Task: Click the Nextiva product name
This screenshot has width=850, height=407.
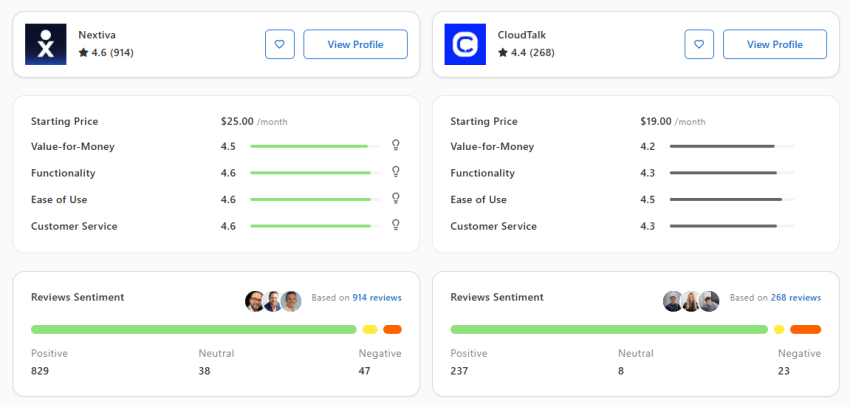Action: (x=97, y=35)
